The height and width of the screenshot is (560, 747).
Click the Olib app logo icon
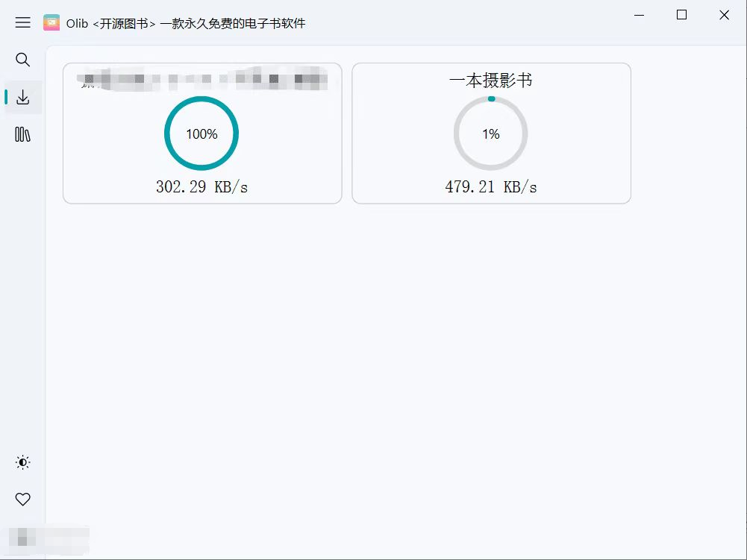tap(51, 22)
